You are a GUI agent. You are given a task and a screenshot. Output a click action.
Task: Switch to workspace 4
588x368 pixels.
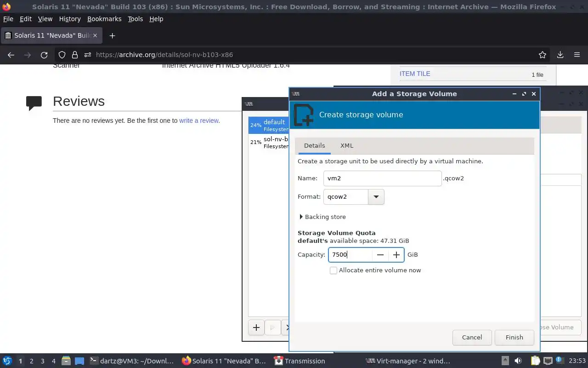(53, 361)
